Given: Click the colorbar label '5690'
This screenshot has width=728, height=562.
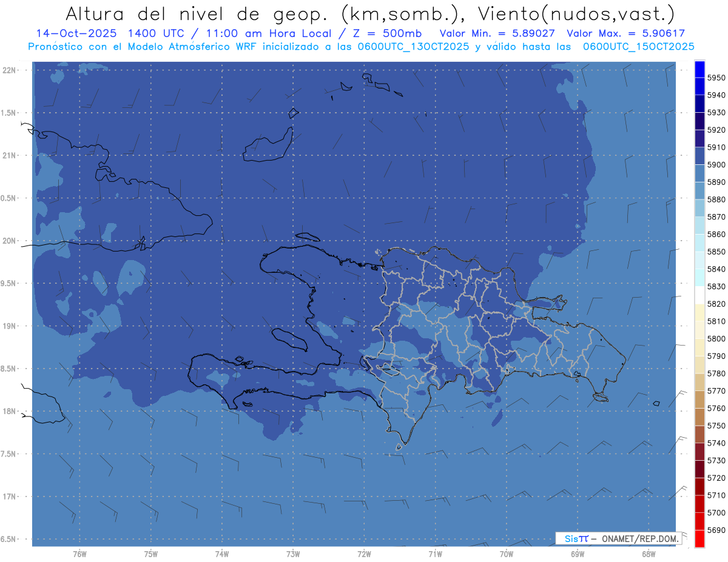Looking at the screenshot, I should (x=716, y=530).
